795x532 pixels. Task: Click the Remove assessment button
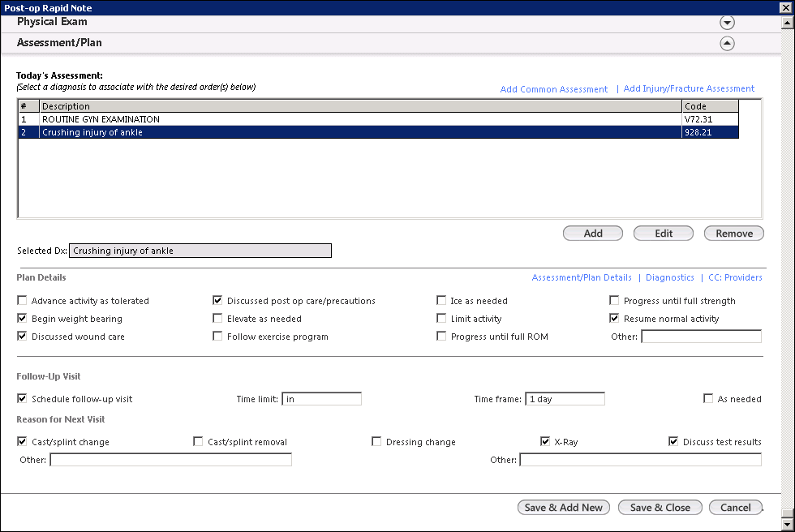[733, 234]
